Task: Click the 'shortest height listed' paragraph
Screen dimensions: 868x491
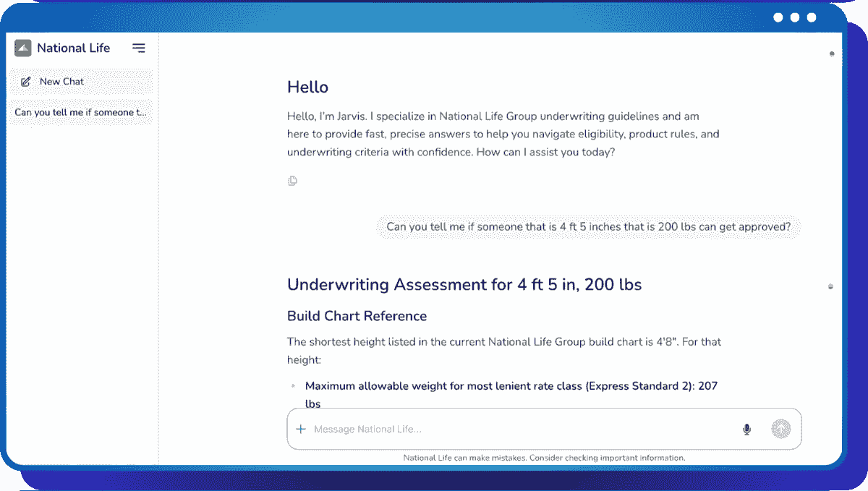Action: click(x=504, y=350)
